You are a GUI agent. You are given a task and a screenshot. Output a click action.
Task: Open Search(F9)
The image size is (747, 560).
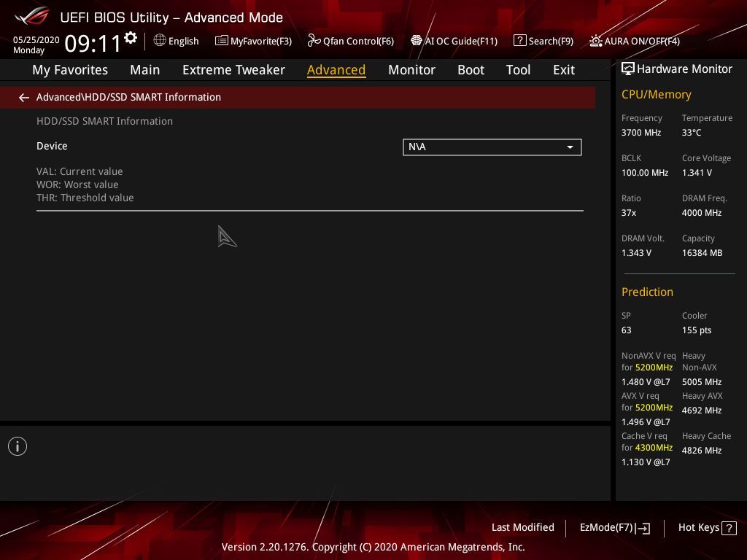[543, 41]
